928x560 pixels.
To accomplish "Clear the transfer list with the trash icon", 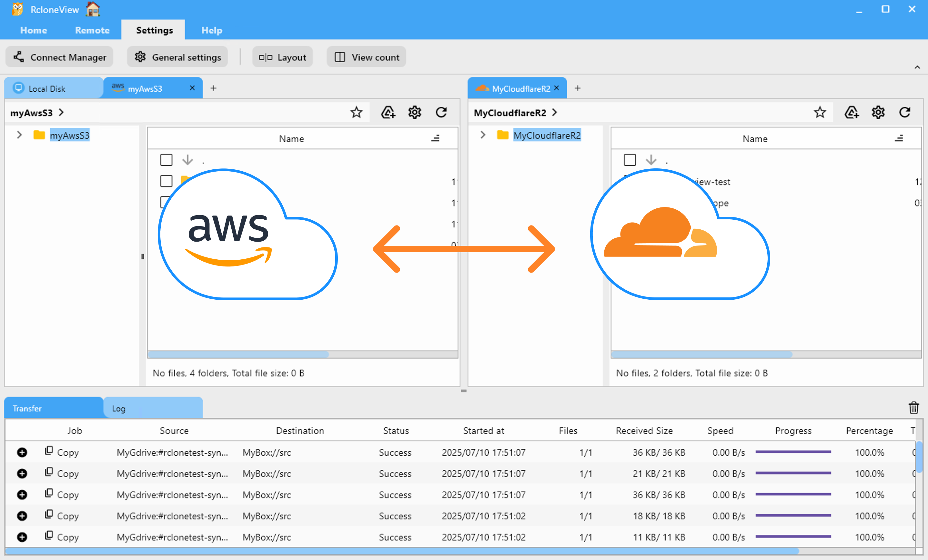I will pyautogui.click(x=913, y=408).
